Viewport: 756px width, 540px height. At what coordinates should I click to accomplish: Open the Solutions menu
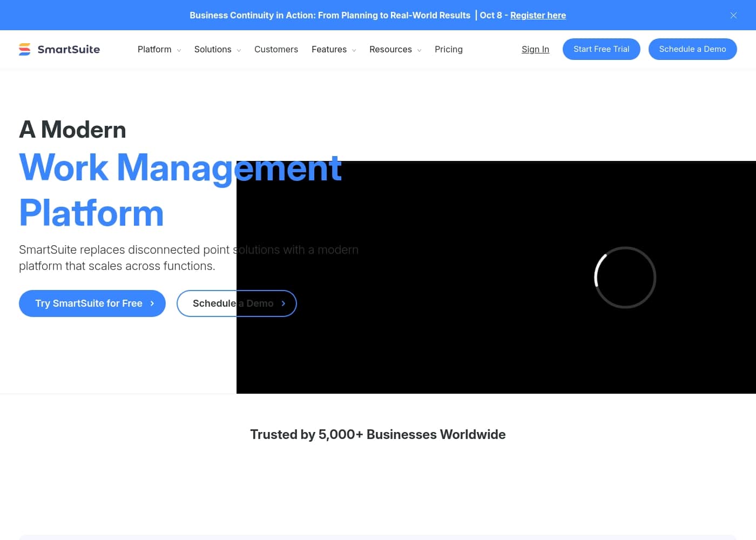tap(213, 49)
